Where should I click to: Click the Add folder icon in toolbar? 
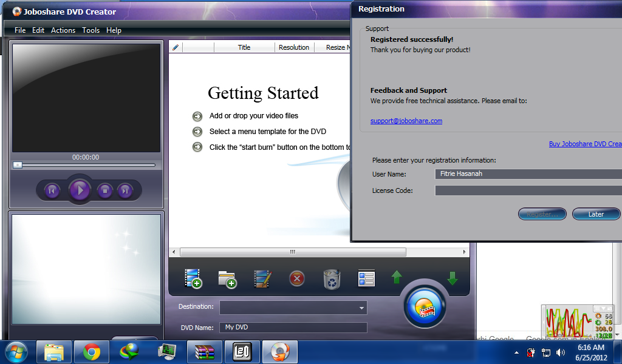pos(227,279)
